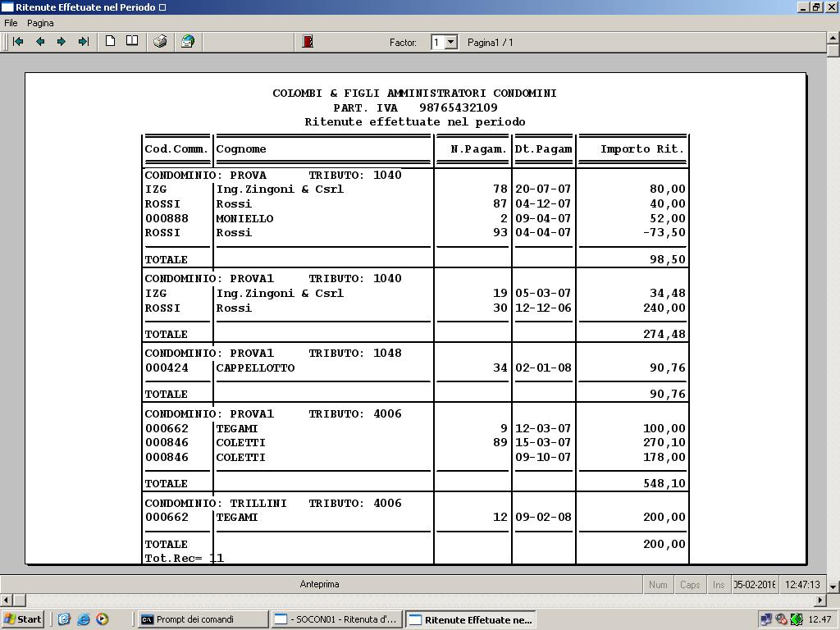Screen dimensions: 840x630
Task: Select Ritenute Effetuate taskbar button
Action: pyautogui.click(x=470, y=619)
